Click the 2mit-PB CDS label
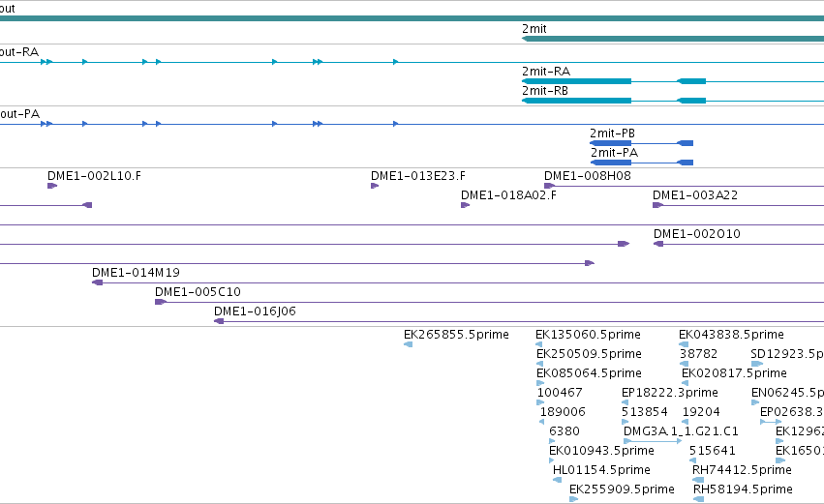The width and height of the screenshot is (824, 504). click(612, 133)
